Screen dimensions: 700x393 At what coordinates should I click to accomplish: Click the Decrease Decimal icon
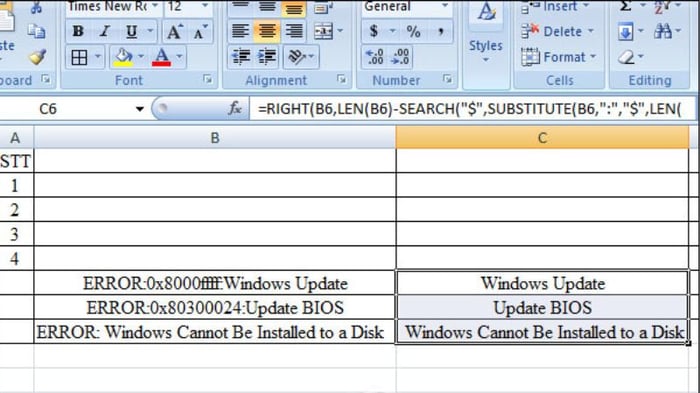400,57
